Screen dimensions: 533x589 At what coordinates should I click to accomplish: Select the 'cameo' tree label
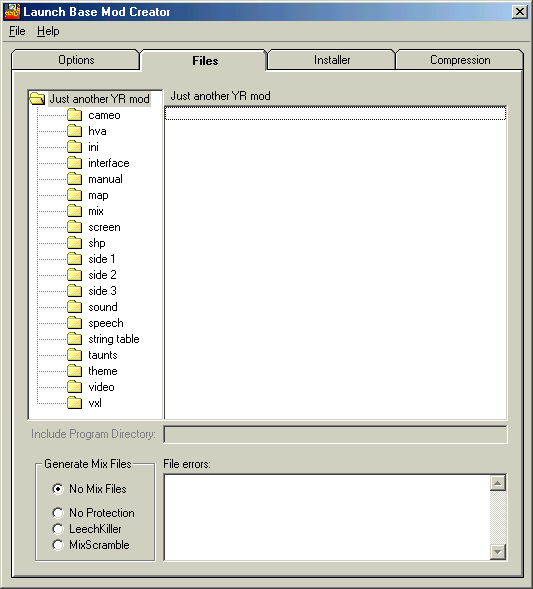[104, 115]
